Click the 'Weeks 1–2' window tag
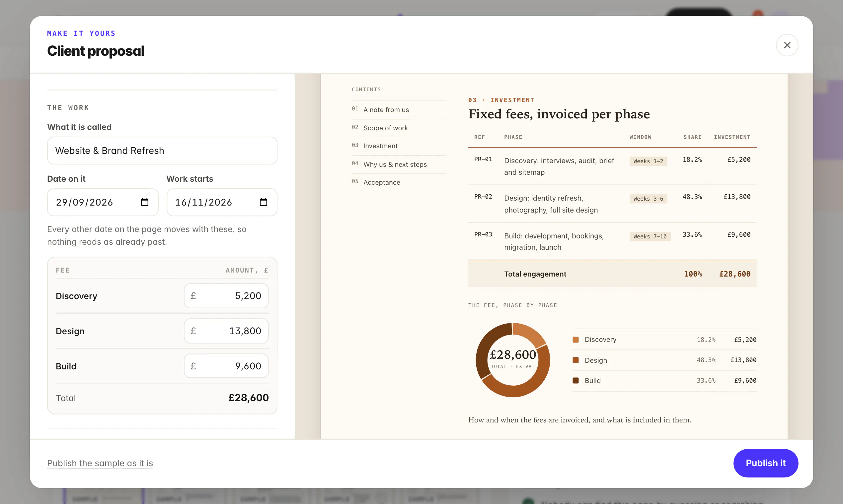This screenshot has width=843, height=504. coord(648,161)
